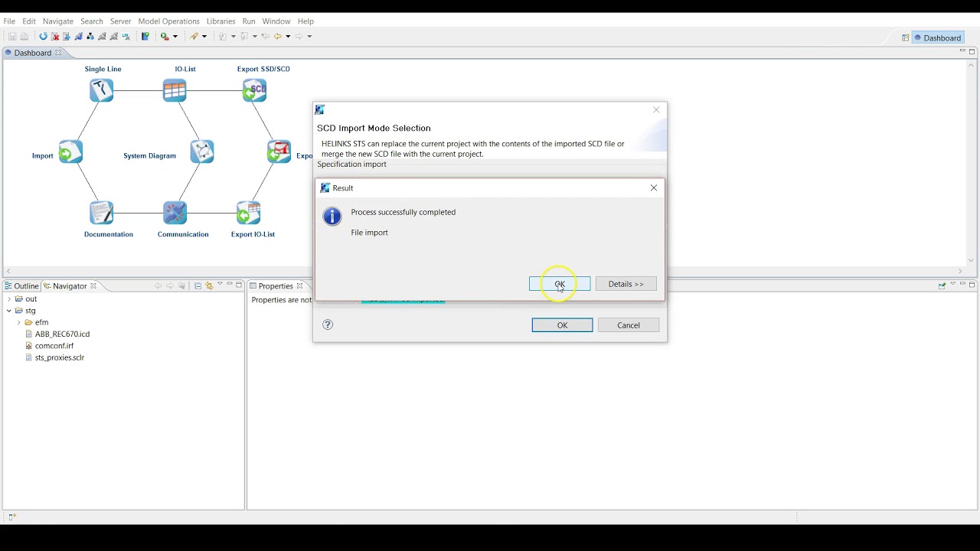Open the Model Operations menu
The width and height of the screenshot is (980, 551).
[168, 21]
